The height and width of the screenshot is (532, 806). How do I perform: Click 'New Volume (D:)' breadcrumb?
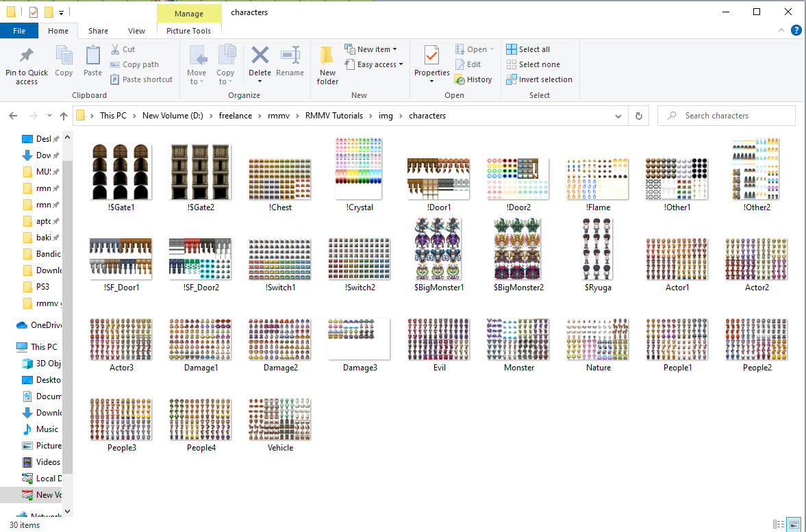173,116
